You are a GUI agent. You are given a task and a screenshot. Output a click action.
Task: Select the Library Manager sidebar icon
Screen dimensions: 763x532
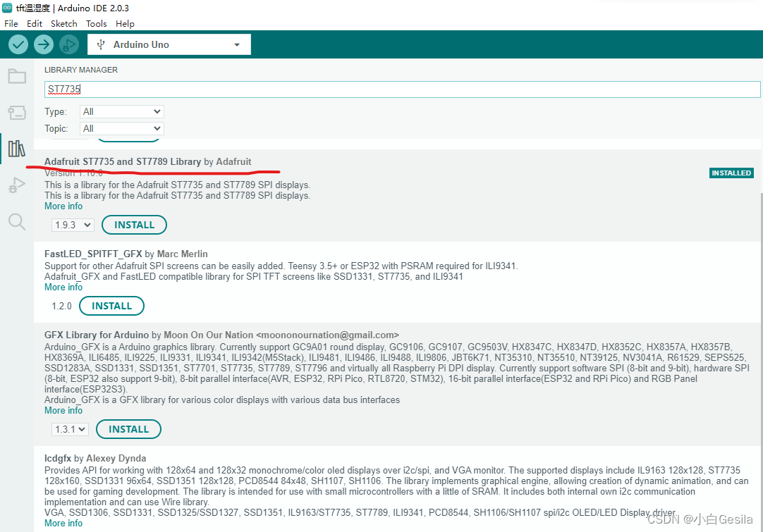tap(16, 148)
